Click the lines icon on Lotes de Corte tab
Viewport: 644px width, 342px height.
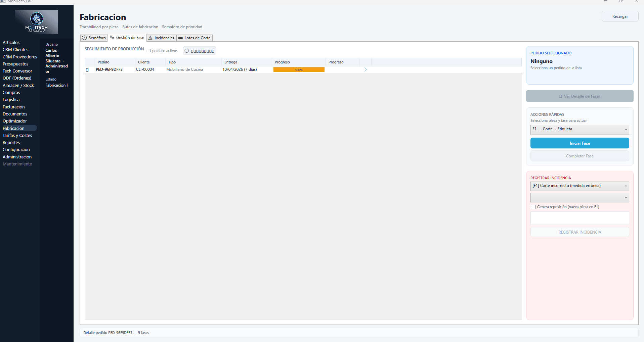tap(180, 38)
